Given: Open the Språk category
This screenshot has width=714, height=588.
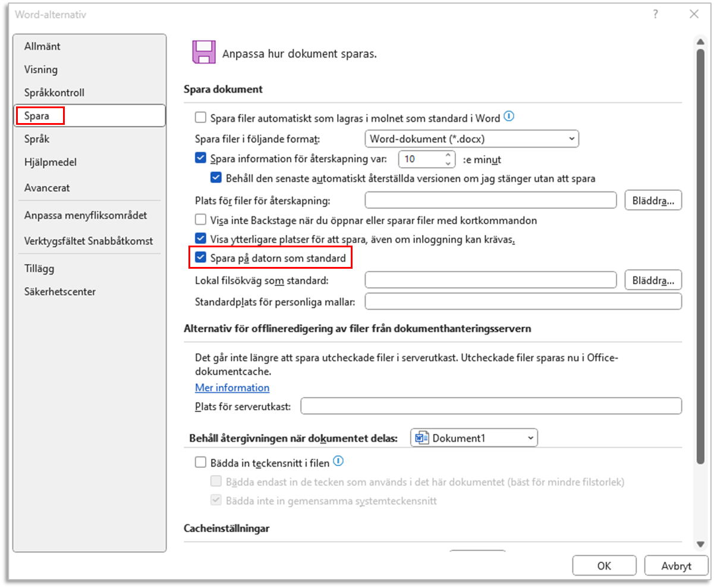Looking at the screenshot, I should point(89,139).
